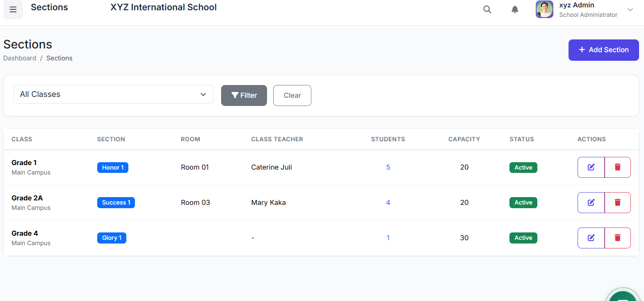Edit the Grade 2A Success 1 section

[x=591, y=202]
